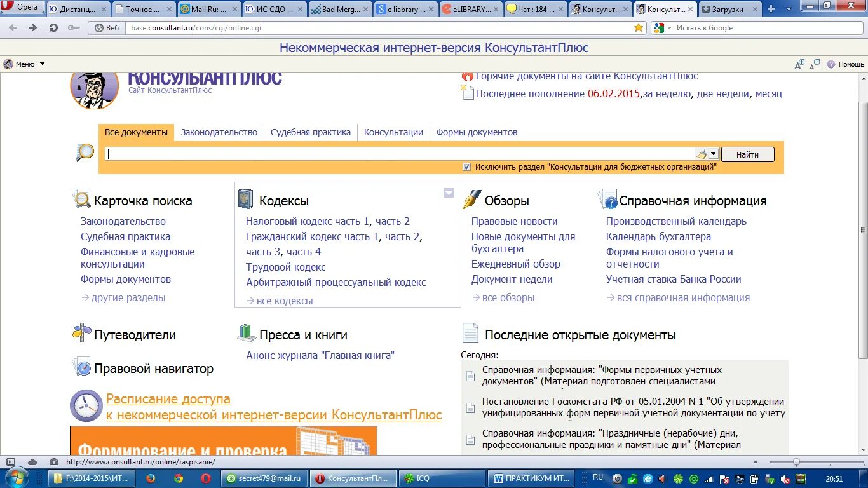Image resolution: width=868 pixels, height=488 pixels.
Task: Toggle Исключить раздел Консультации для бюджетных организаций checkbox
Action: point(467,166)
